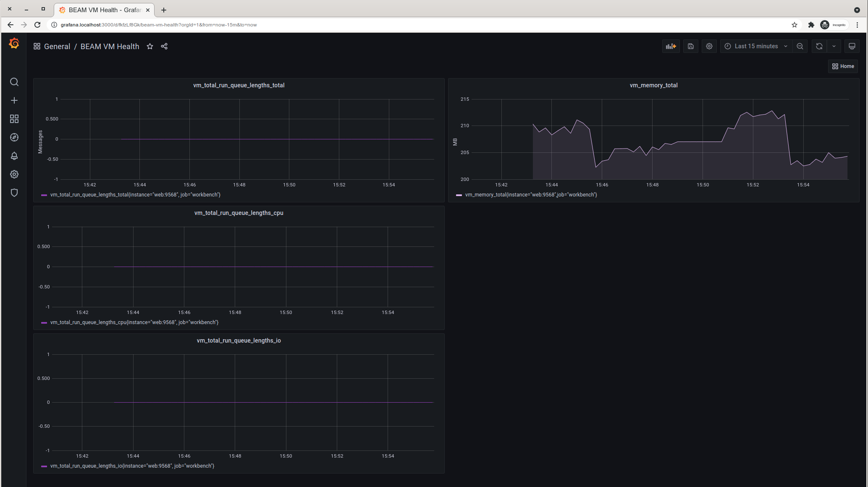Click the Add panel icon
Viewport: 868px width, 487px height.
point(671,46)
